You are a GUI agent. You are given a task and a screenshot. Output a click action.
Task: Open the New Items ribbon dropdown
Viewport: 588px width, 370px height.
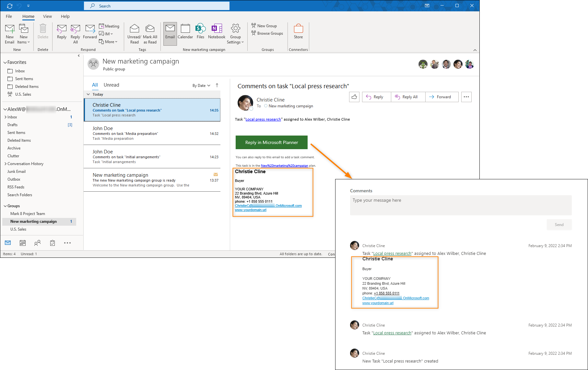(x=24, y=34)
